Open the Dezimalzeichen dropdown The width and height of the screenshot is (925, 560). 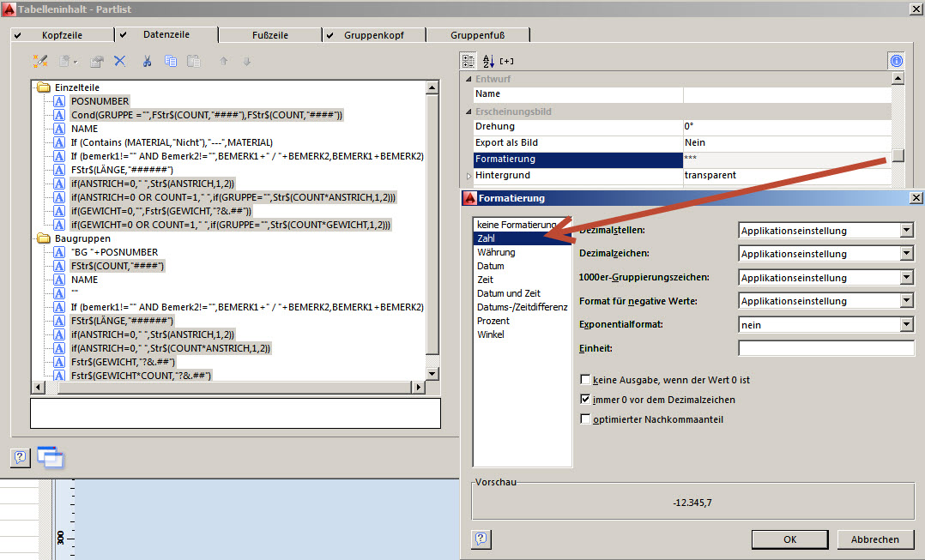coord(907,254)
